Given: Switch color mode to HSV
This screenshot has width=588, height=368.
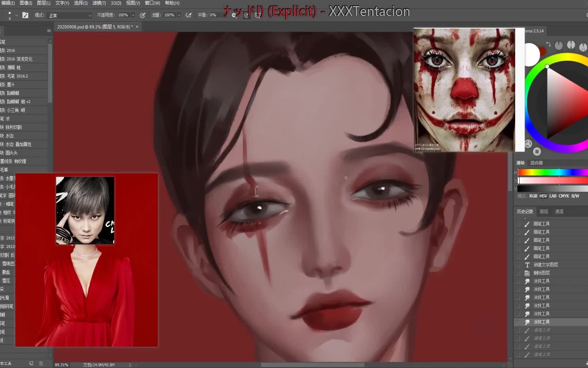Looking at the screenshot, I should click(x=543, y=196).
